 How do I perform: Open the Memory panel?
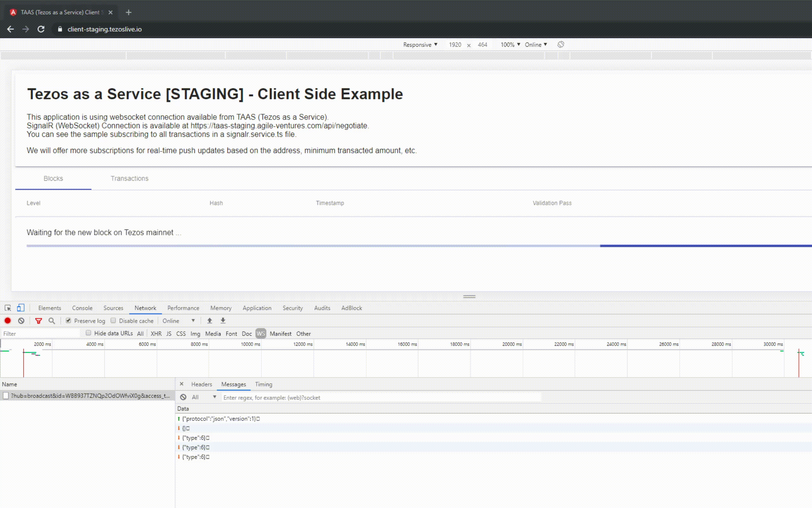click(221, 308)
